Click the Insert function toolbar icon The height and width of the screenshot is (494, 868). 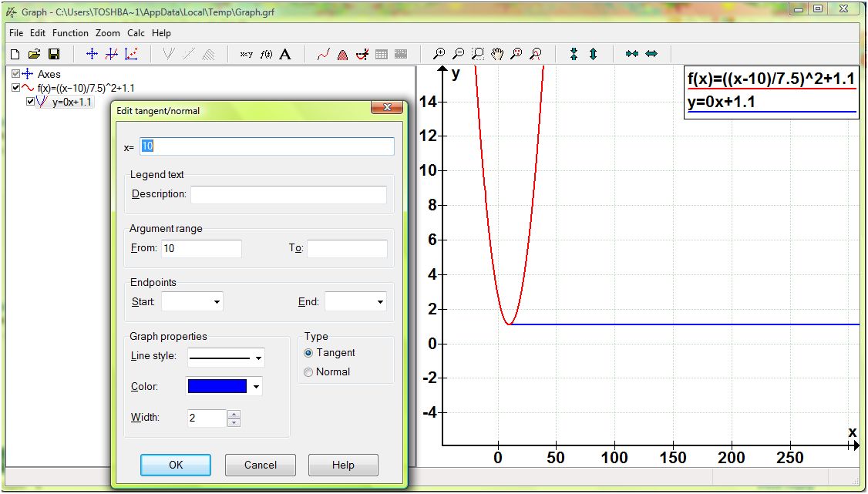(x=111, y=54)
